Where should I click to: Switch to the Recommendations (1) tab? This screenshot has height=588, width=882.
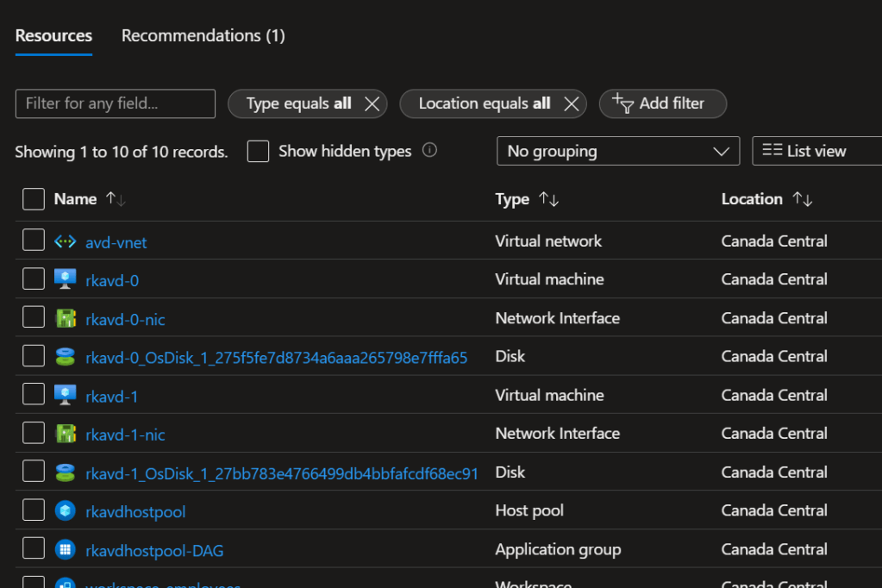(203, 35)
